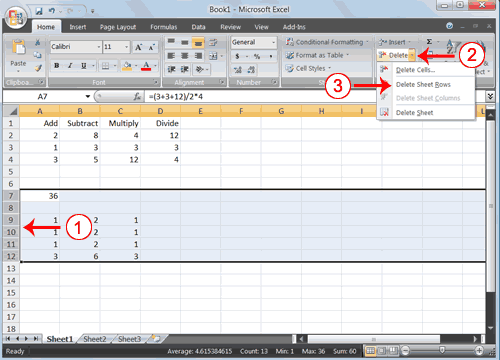Expand the General number format dropdown
Image resolution: width=500 pixels, height=360 pixels.
tap(273, 43)
